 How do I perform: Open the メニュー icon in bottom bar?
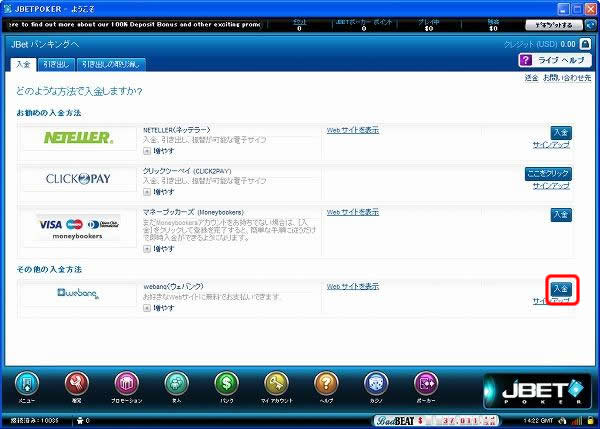point(27,383)
